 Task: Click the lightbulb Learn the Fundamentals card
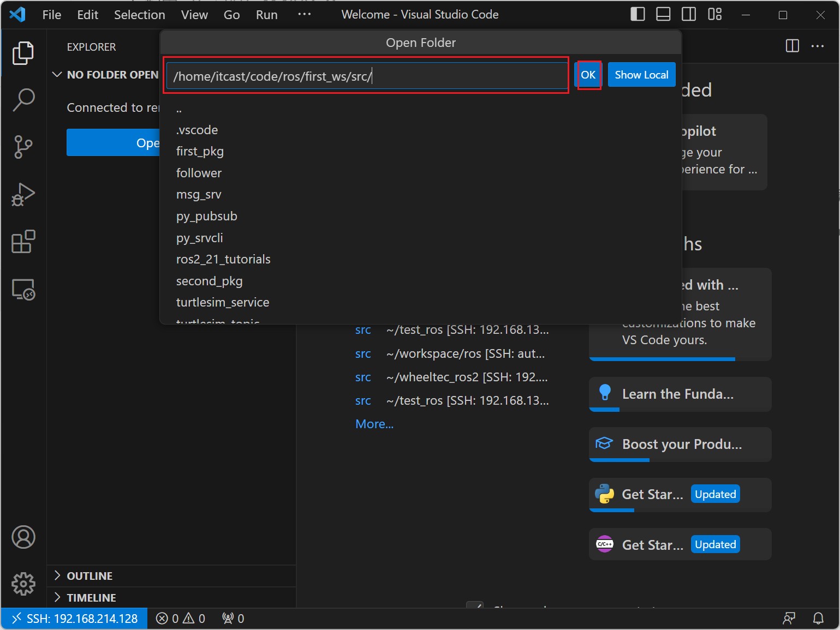click(680, 394)
